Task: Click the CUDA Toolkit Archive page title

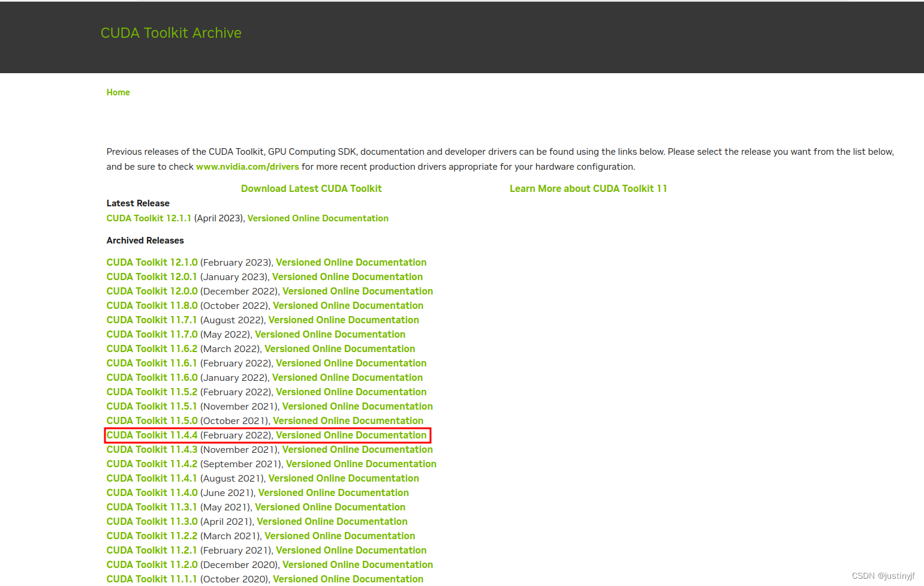Action: 171,33
